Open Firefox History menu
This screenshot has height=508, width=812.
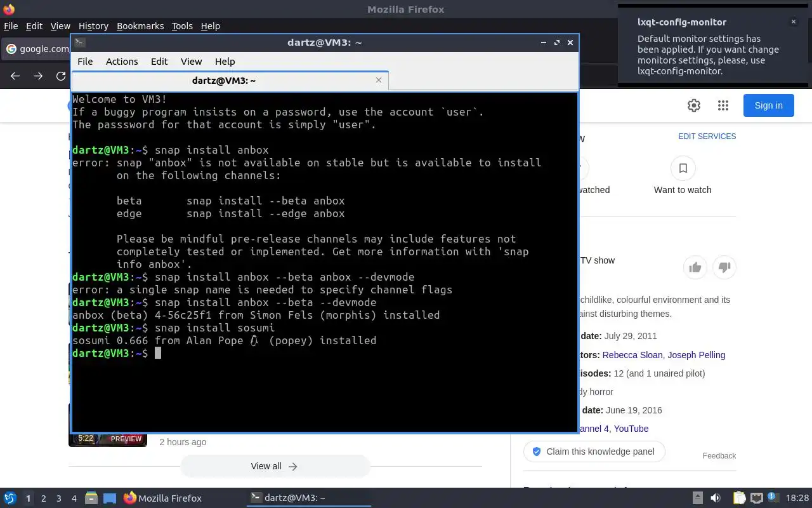tap(93, 26)
